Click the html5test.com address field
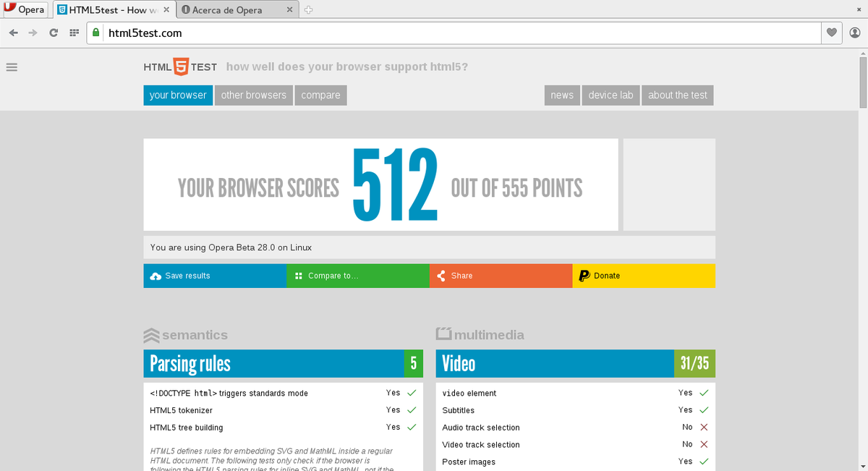The height and width of the screenshot is (471, 868). pos(463,33)
